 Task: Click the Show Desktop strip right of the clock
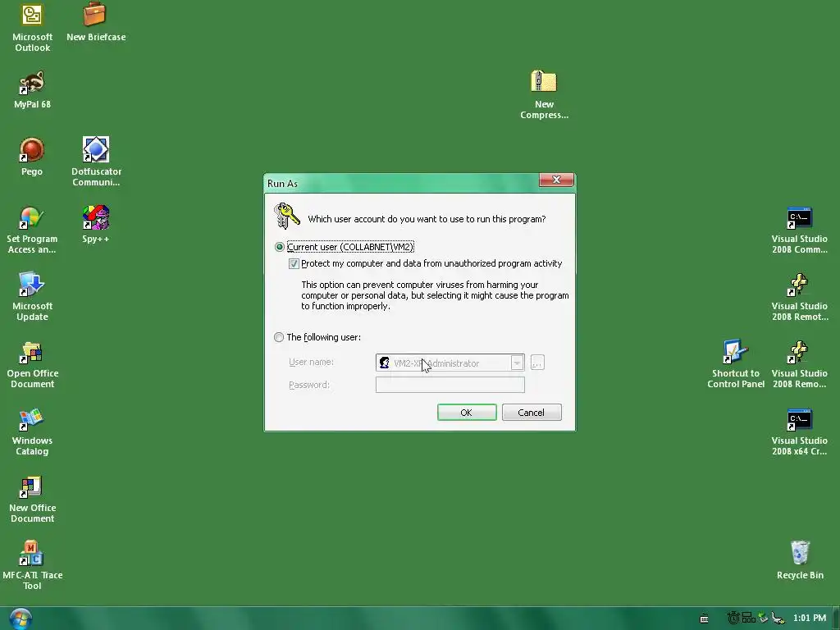(x=836, y=619)
